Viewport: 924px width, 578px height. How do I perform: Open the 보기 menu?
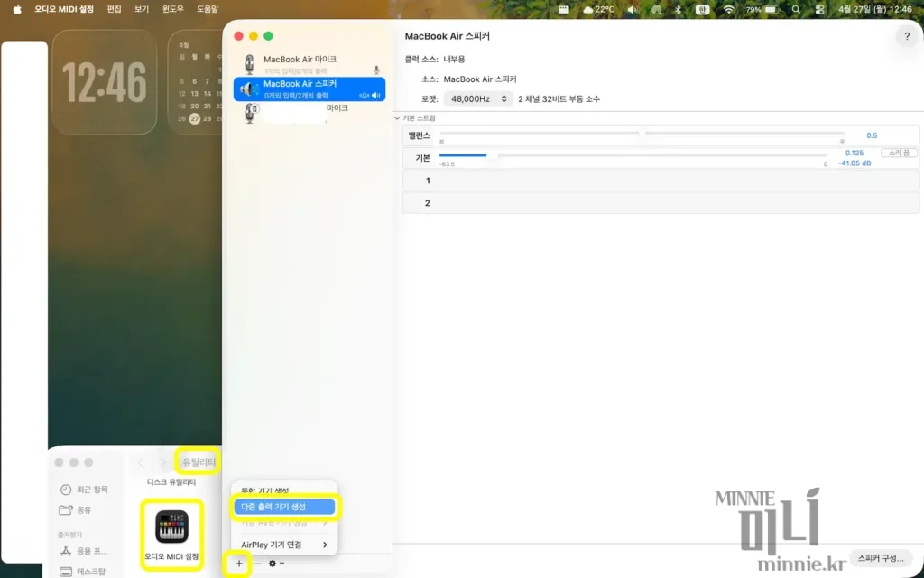(142, 9)
